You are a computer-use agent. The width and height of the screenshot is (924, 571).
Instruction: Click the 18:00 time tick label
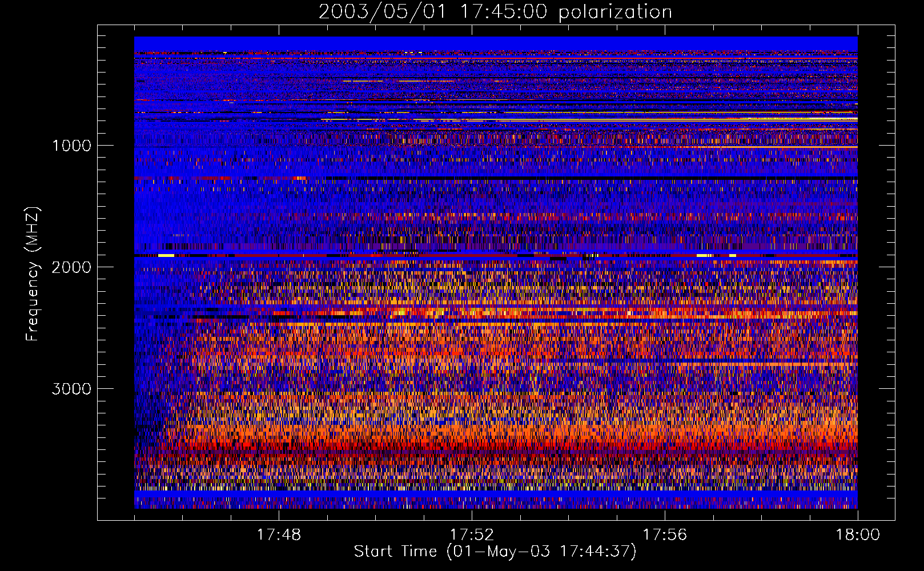click(858, 535)
